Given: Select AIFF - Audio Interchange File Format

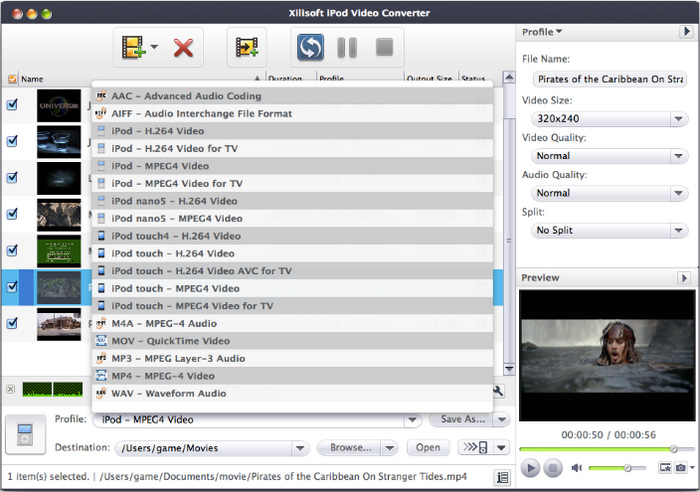Looking at the screenshot, I should tap(292, 113).
